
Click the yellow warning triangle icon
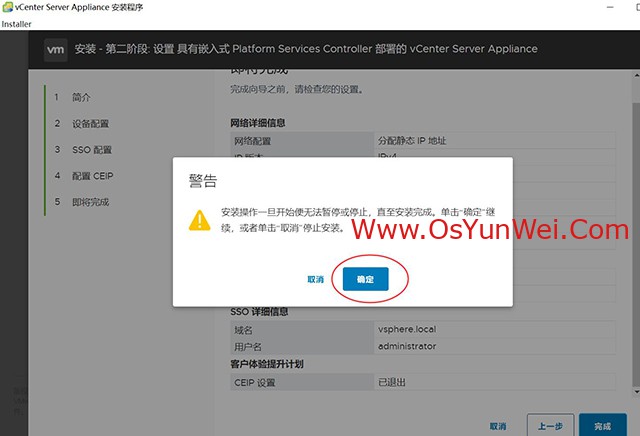coord(200,220)
